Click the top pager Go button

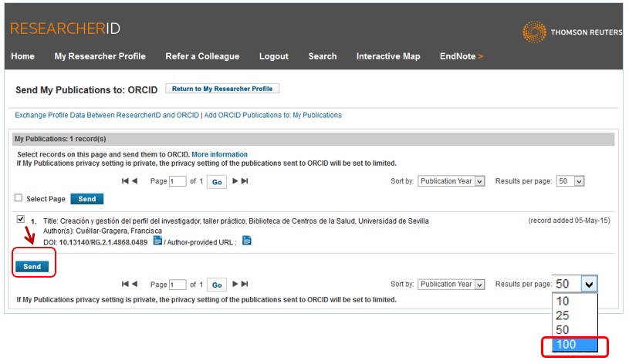(217, 181)
